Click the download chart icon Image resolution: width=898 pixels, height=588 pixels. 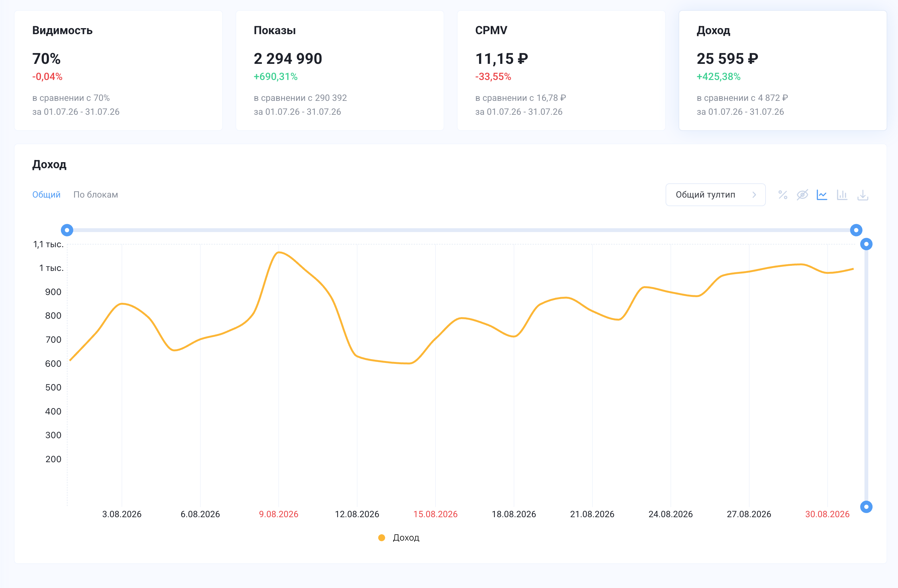[863, 195]
